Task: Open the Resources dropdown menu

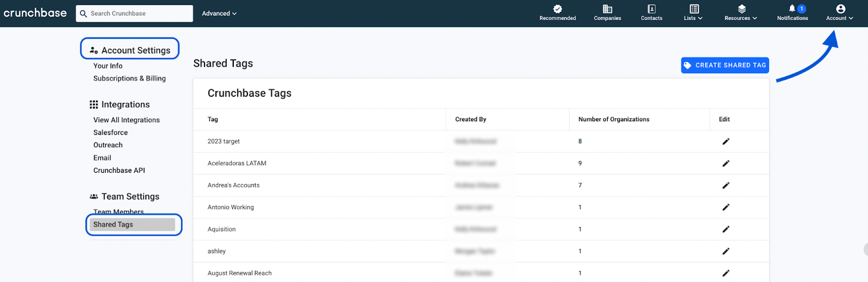Action: [x=741, y=13]
